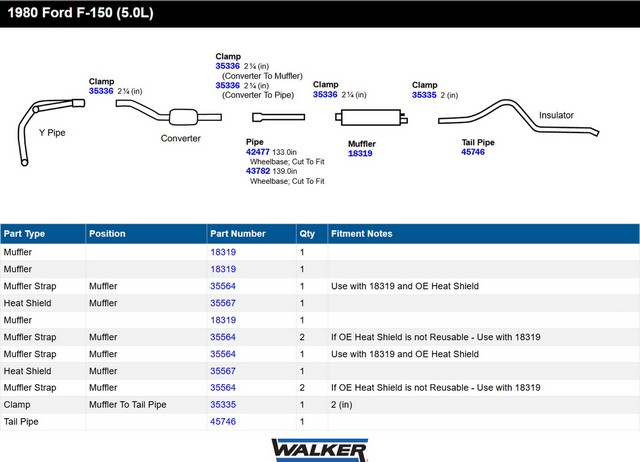The width and height of the screenshot is (640, 462).
Task: Open muffler 18319 link under diagram Muffler label
Action: click(360, 153)
